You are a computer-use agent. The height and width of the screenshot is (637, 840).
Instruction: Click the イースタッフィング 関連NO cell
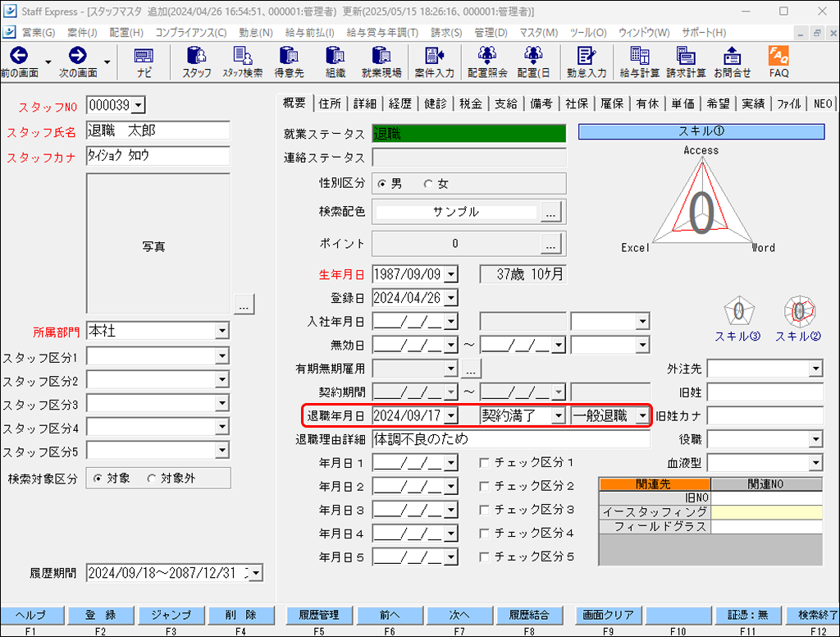(767, 512)
